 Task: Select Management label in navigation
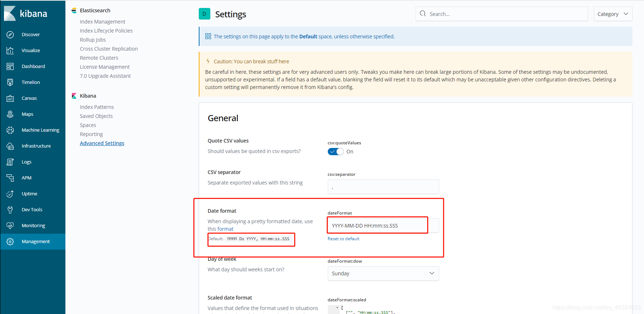point(36,242)
